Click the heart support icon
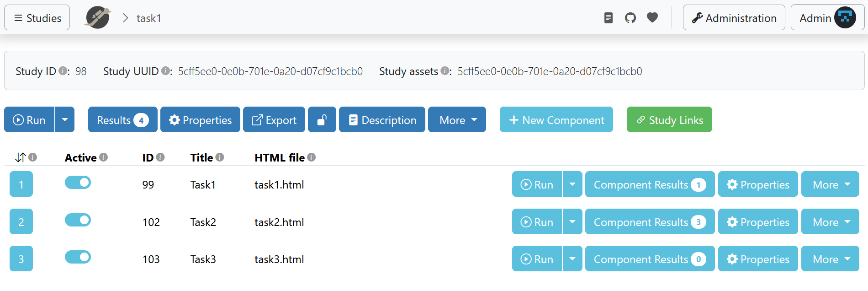 652,18
